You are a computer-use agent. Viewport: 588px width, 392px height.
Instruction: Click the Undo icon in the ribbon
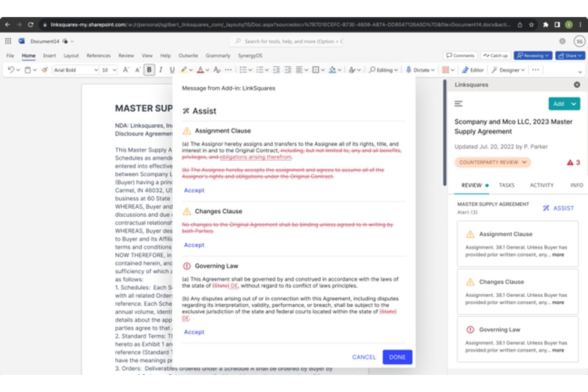point(11,70)
